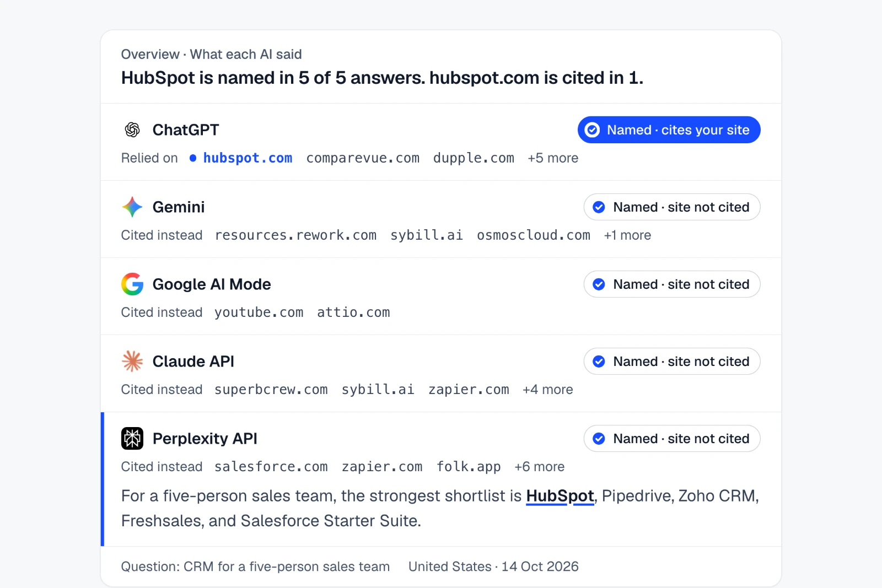The width and height of the screenshot is (882, 588).
Task: Open the hubspot.com source link
Action: 248,158
